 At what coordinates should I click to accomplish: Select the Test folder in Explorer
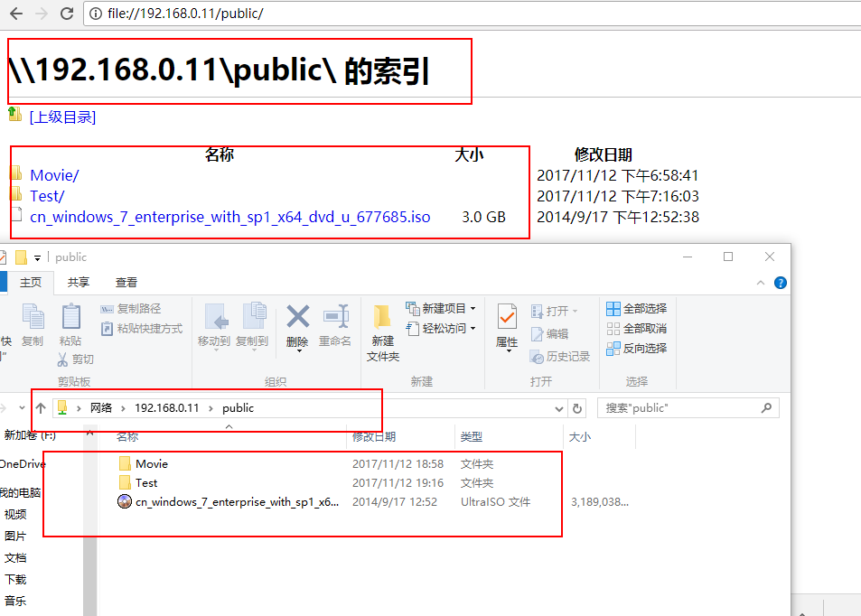click(x=146, y=482)
